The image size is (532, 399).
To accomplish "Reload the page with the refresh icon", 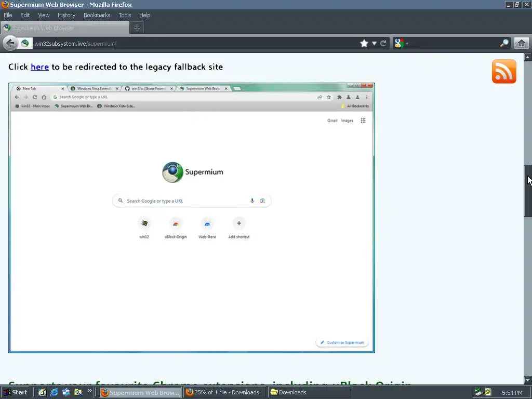I will tap(383, 44).
